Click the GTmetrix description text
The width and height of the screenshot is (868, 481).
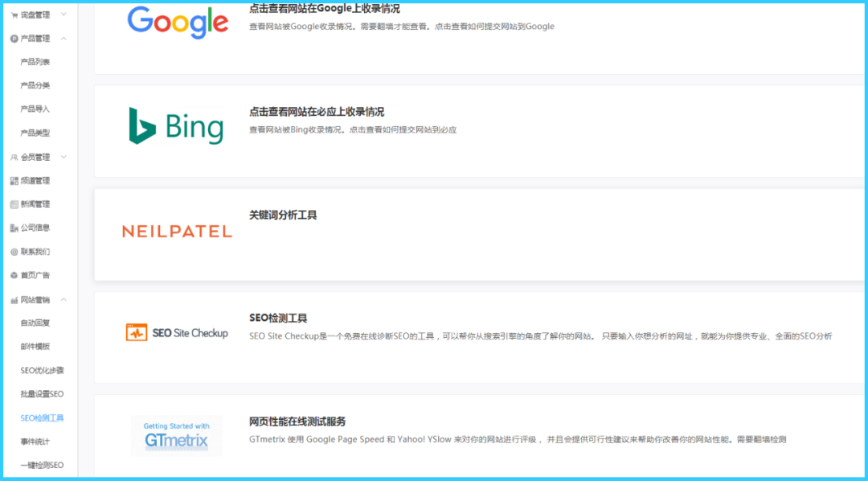point(518,439)
